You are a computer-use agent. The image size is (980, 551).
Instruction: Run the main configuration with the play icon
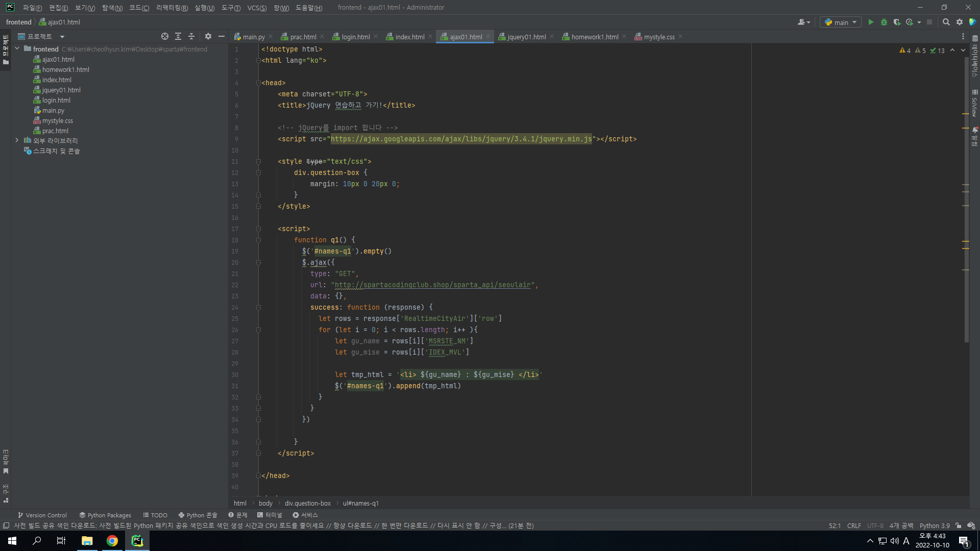(x=871, y=22)
